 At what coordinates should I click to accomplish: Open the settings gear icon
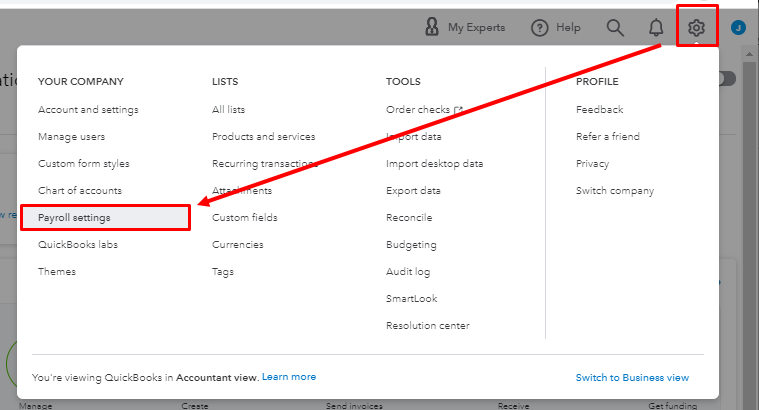[x=697, y=28]
